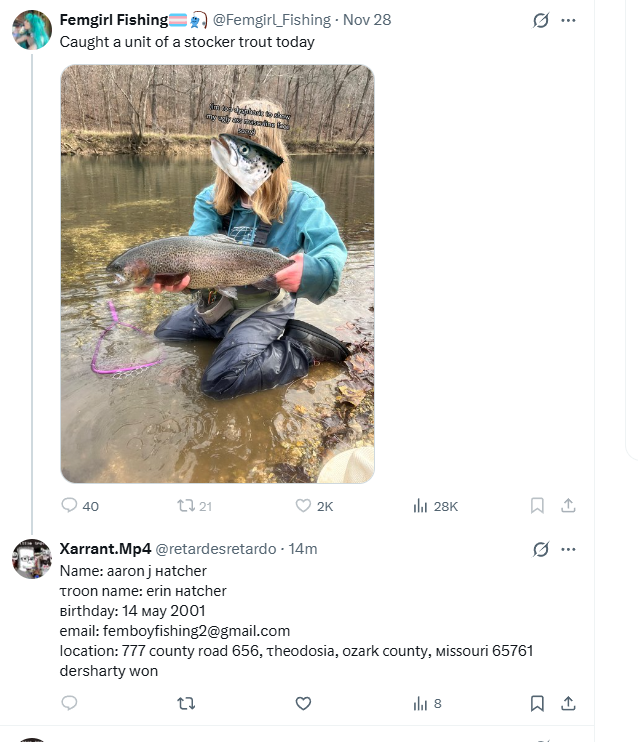
Task: Repost the stocker trout post
Action: point(186,506)
